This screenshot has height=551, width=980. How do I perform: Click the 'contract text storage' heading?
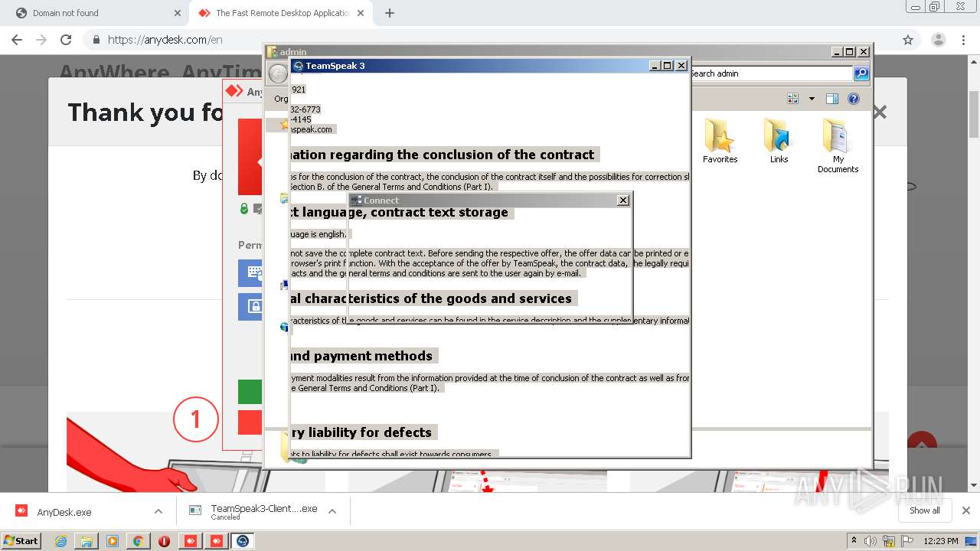pos(402,212)
